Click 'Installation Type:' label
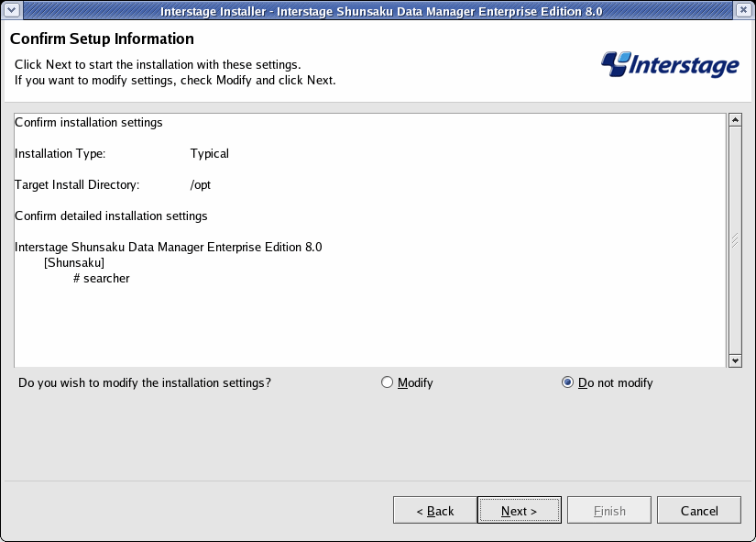Viewport: 756px width, 542px height. pos(60,154)
